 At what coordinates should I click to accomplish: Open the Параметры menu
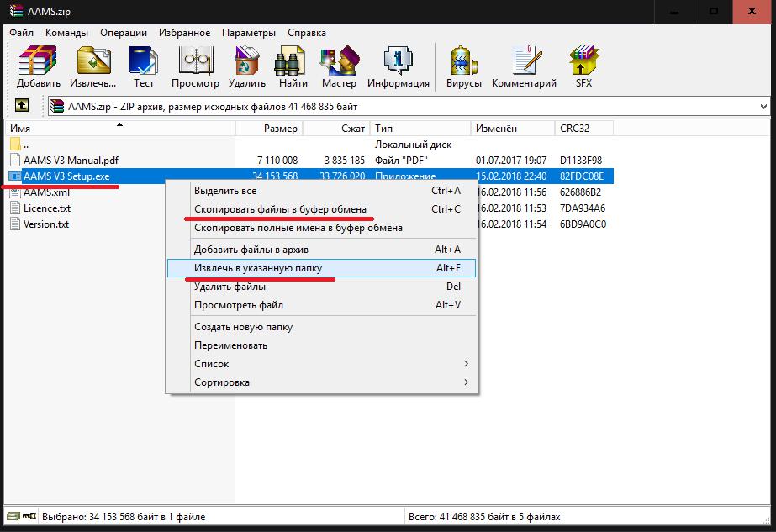[x=249, y=33]
